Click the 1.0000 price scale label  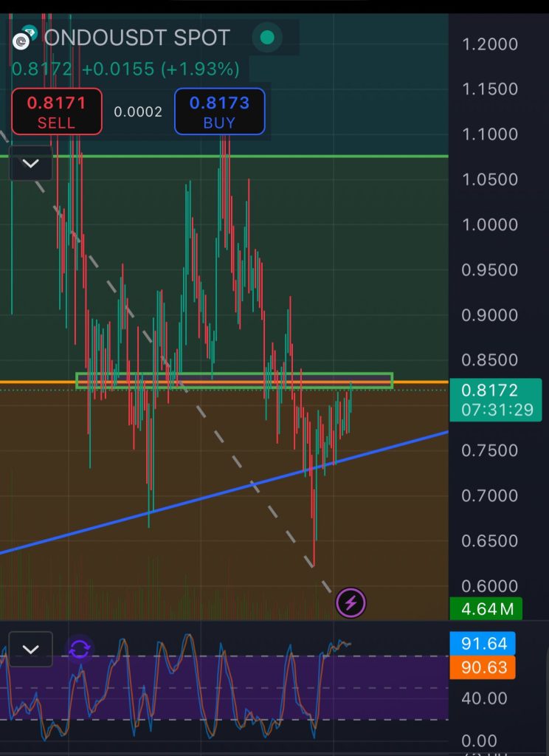tap(490, 224)
